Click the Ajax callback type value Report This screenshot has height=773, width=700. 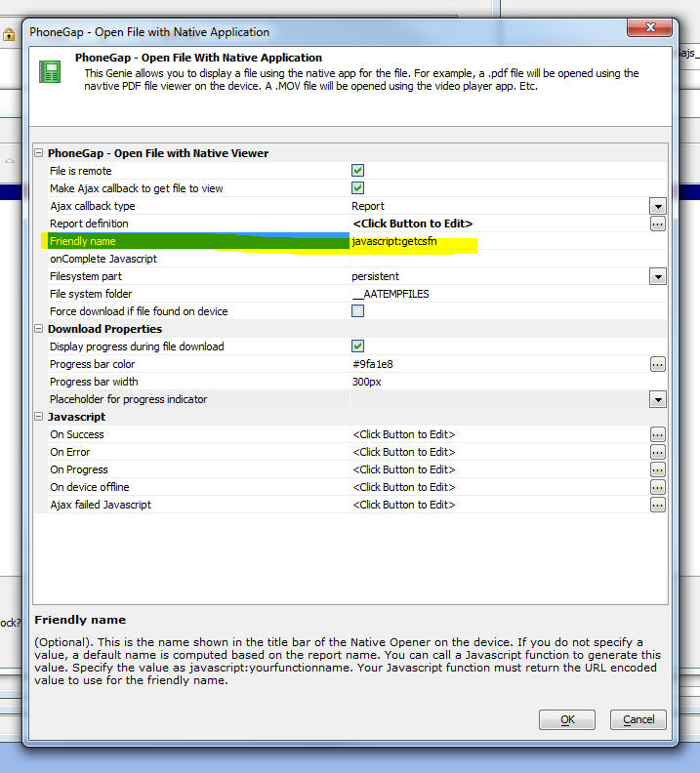click(368, 206)
